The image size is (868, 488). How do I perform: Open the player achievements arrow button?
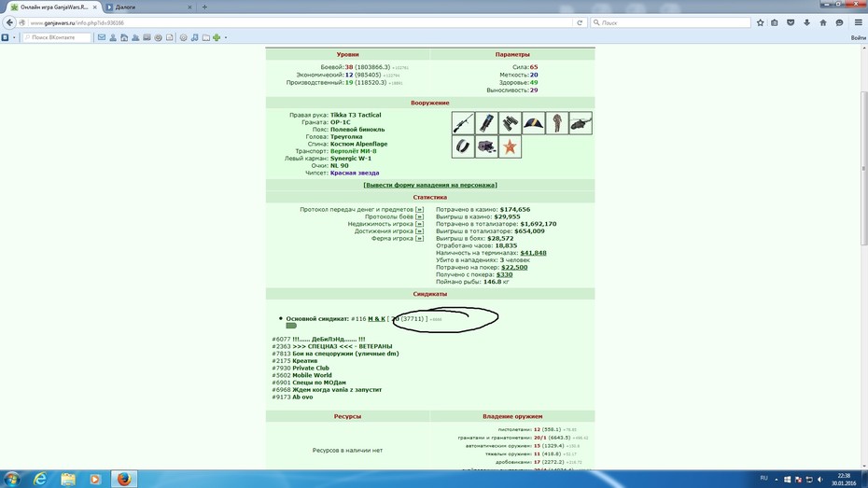419,231
